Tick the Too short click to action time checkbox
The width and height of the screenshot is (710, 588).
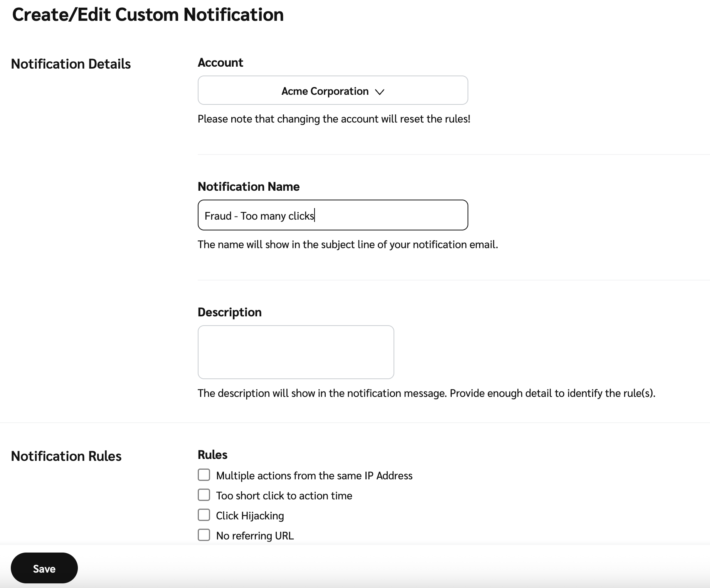tap(204, 495)
